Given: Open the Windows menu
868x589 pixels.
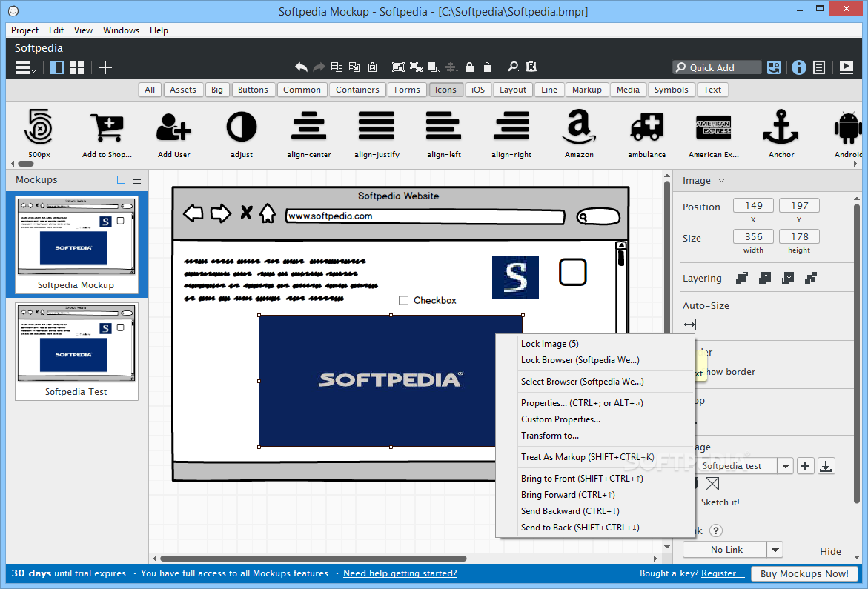Looking at the screenshot, I should (122, 30).
